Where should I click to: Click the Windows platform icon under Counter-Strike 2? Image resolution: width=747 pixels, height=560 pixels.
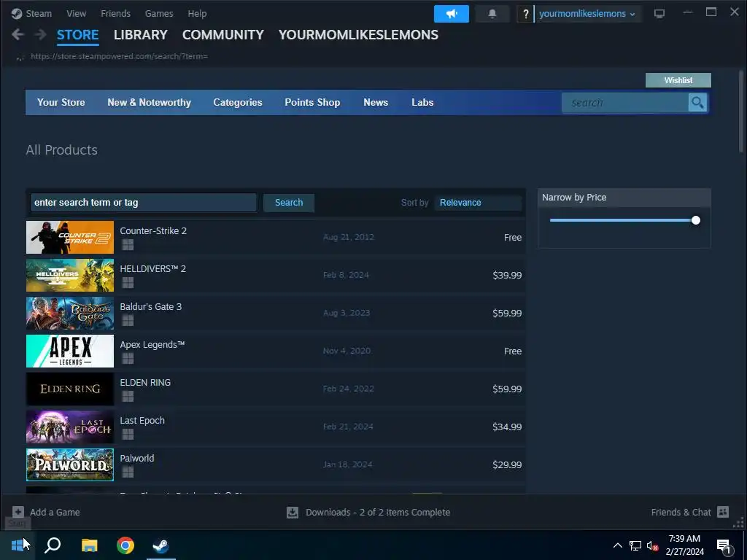coord(128,245)
